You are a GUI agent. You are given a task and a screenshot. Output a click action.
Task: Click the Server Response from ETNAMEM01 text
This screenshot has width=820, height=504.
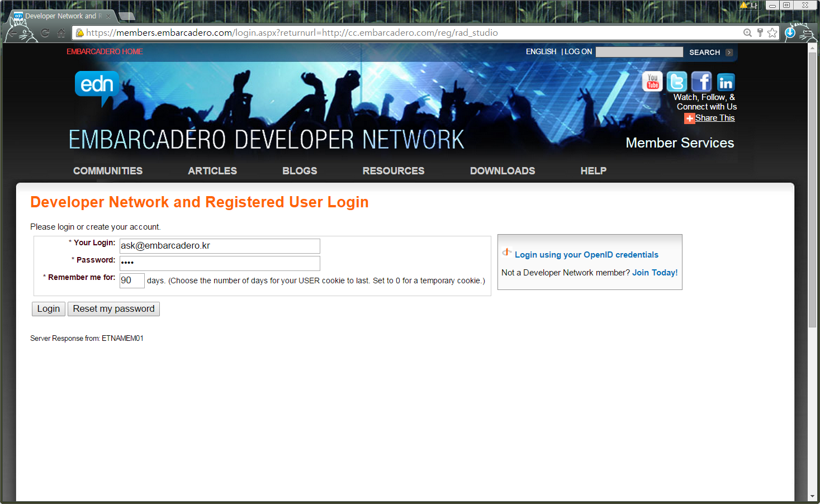click(x=87, y=339)
